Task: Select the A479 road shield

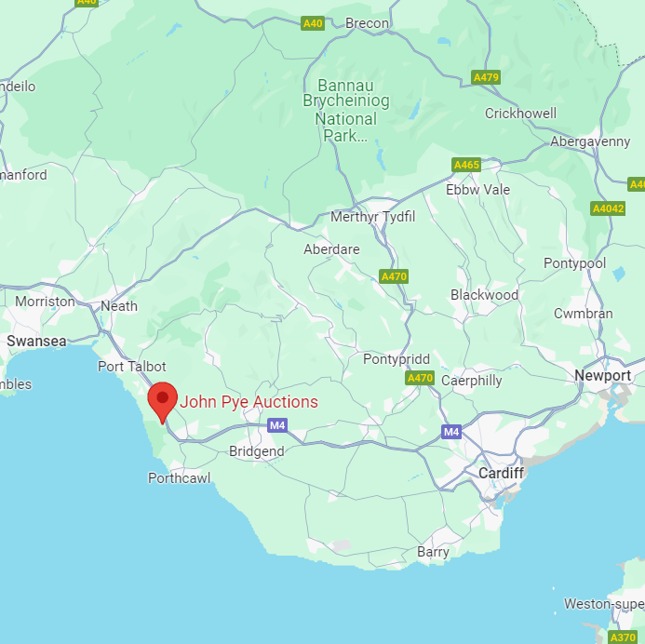Action: (486, 77)
